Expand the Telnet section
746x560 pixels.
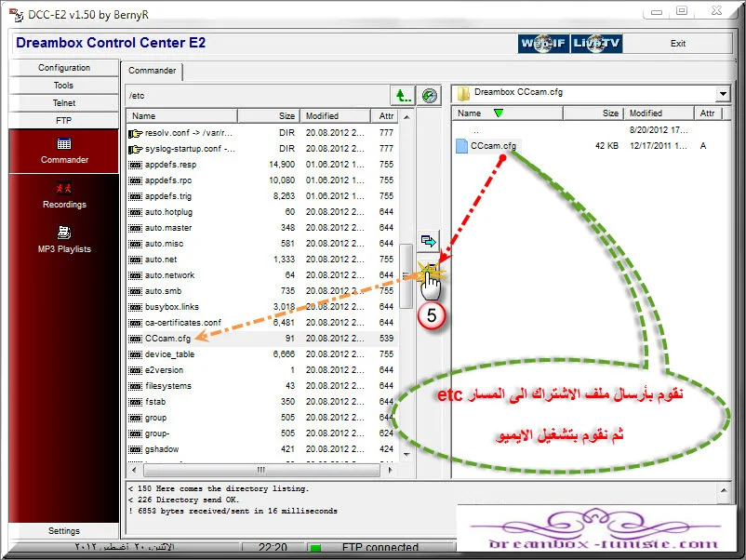[64, 103]
